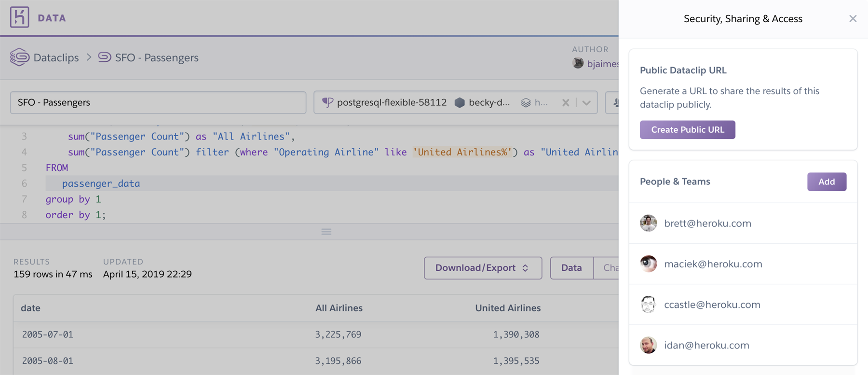This screenshot has height=375, width=868.
Task: Click the United Airlines column header
Action: coord(508,308)
